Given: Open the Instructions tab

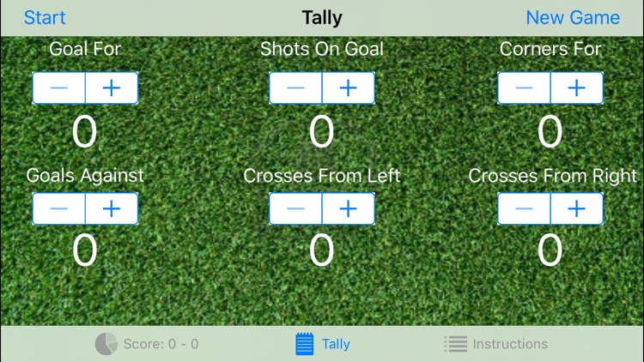Looking at the screenshot, I should tap(509, 344).
